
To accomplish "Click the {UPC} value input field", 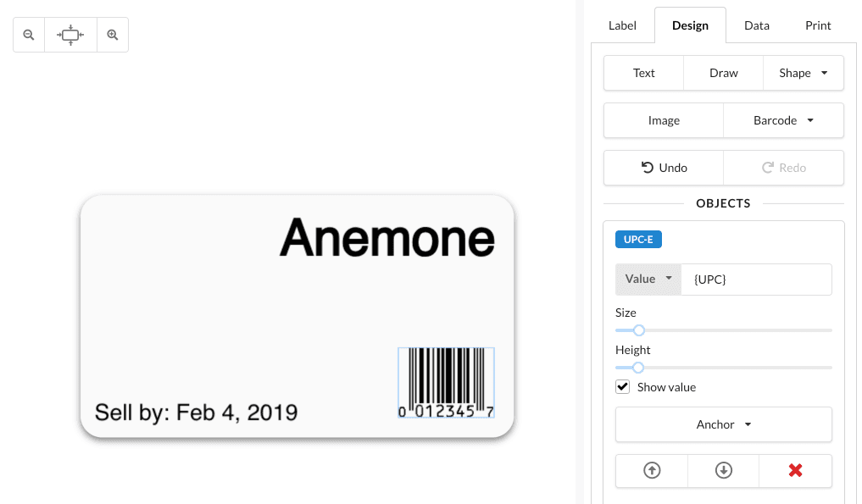I will pos(756,279).
